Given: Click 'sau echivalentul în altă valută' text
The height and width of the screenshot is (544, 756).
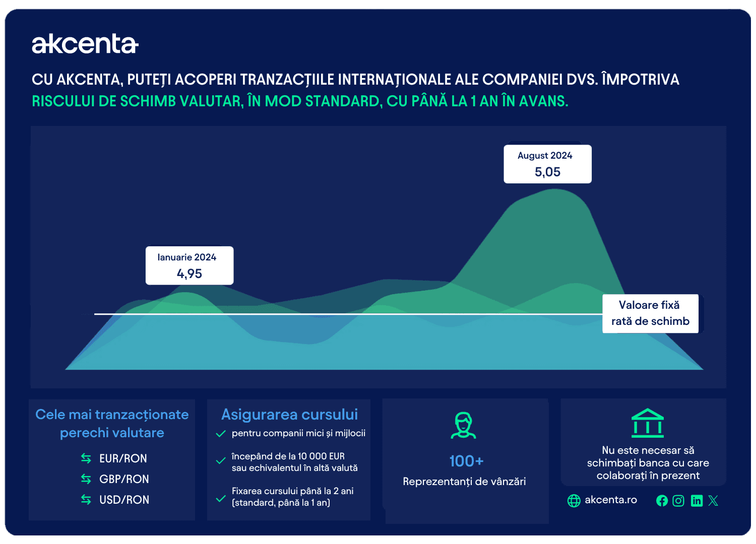Looking at the screenshot, I should 295,468.
